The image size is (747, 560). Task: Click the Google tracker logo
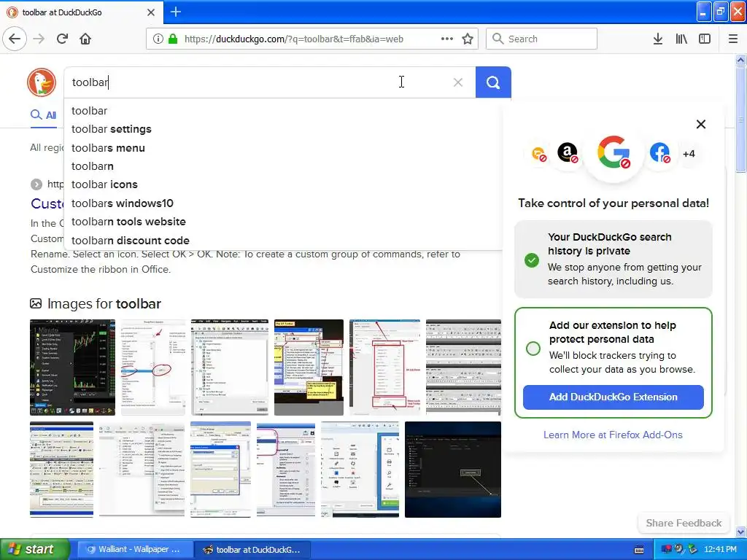pos(614,153)
